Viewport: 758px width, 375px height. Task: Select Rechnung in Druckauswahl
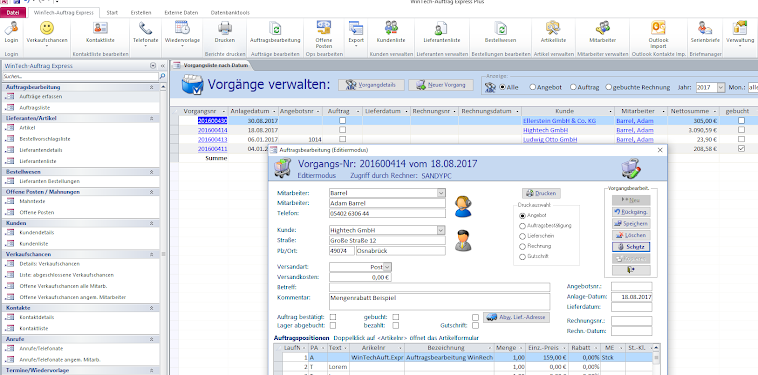pyautogui.click(x=522, y=246)
